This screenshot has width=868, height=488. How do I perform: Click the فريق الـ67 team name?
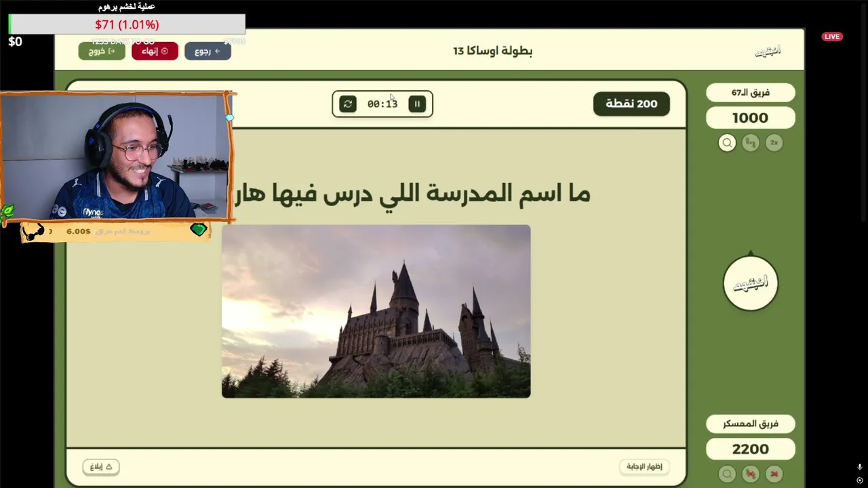(x=750, y=93)
